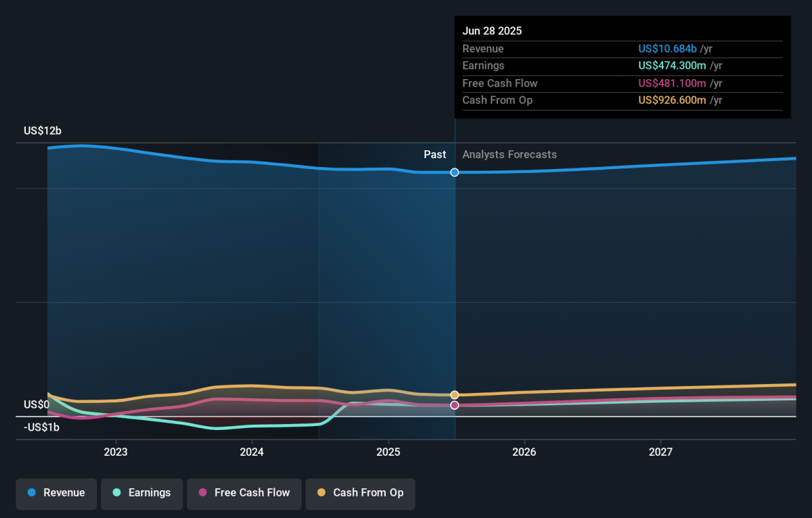Click the 2023 x-axis year label

pyautogui.click(x=116, y=452)
